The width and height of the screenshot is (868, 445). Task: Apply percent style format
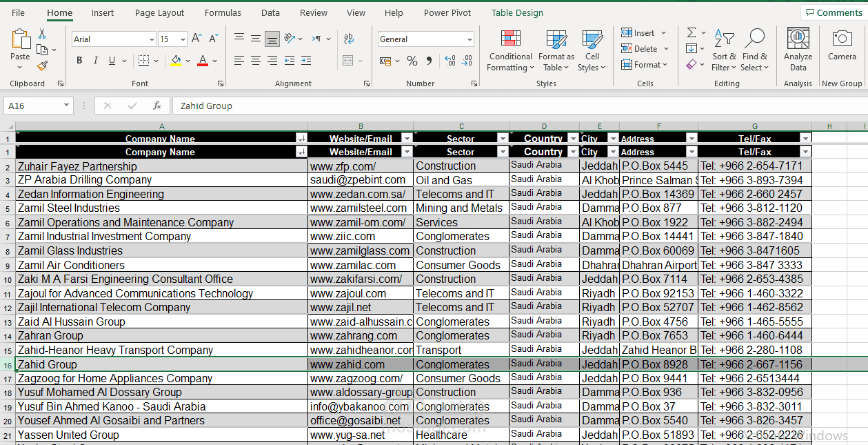point(412,61)
